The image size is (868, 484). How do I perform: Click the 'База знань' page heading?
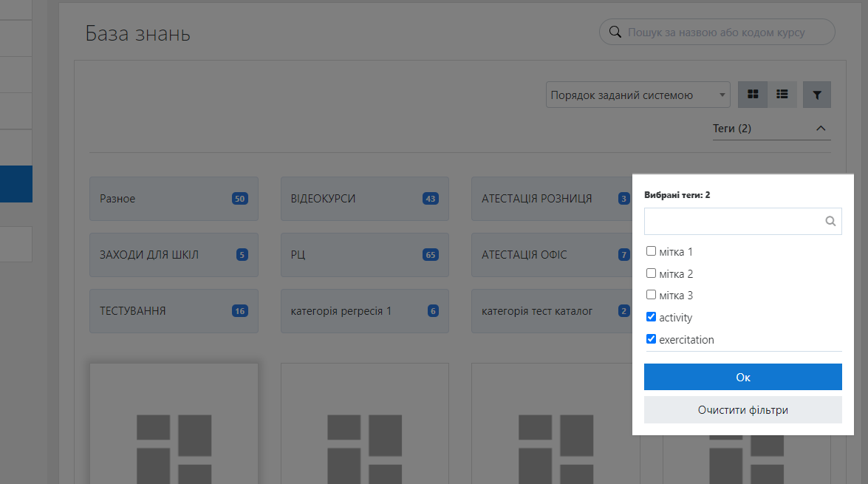(138, 34)
